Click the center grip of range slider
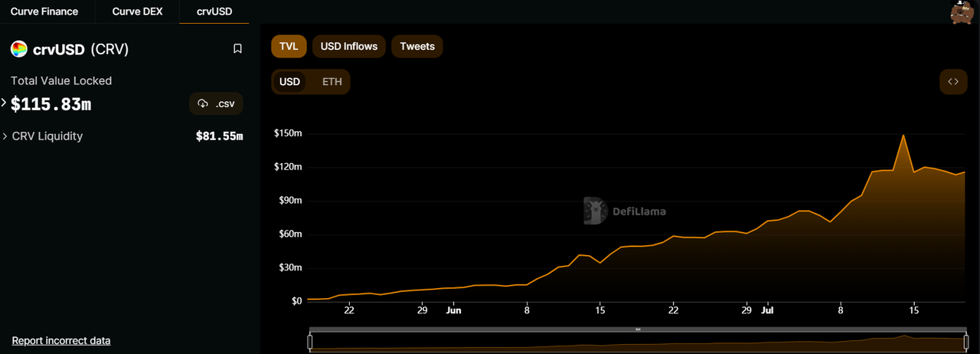Viewport: 980px width, 354px height. point(638,330)
